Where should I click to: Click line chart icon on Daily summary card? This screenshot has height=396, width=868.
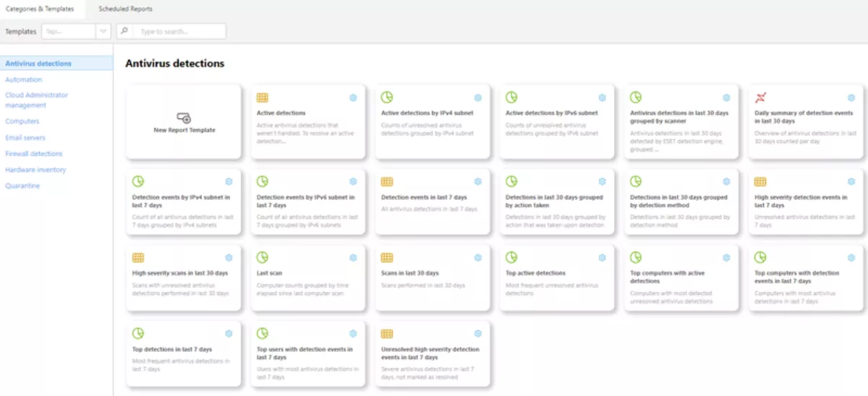coord(760,98)
